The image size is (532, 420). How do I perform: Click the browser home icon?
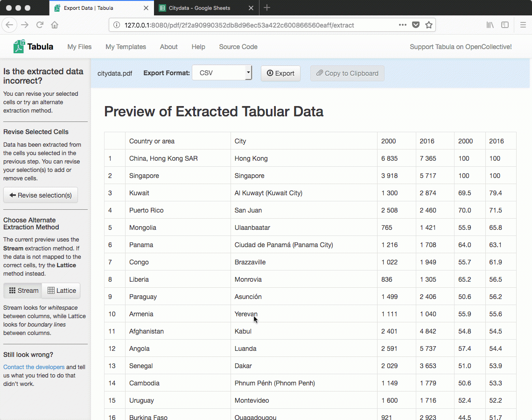coord(56,25)
